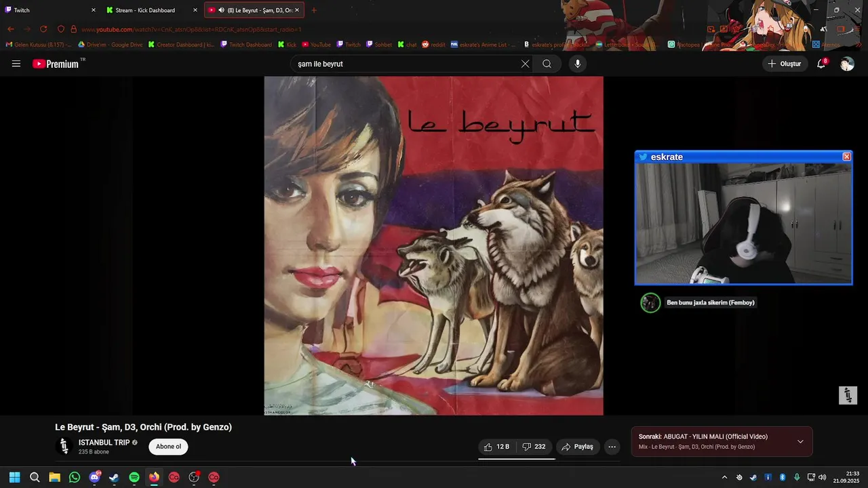Click the '235 B abone' subscriber count
Viewport: 868px width, 488px height.
click(x=94, y=452)
